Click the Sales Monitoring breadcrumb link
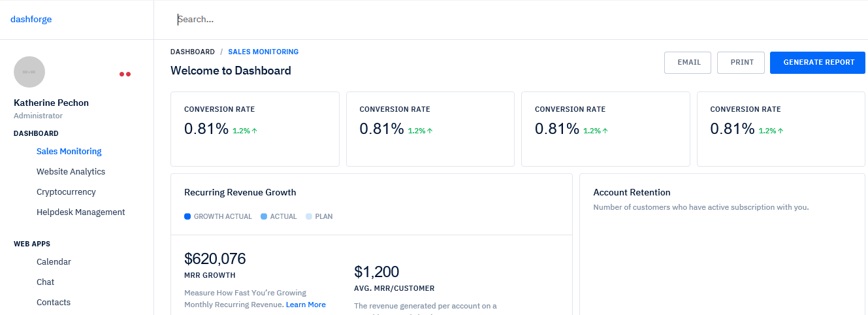The width and height of the screenshot is (868, 315). coord(263,52)
